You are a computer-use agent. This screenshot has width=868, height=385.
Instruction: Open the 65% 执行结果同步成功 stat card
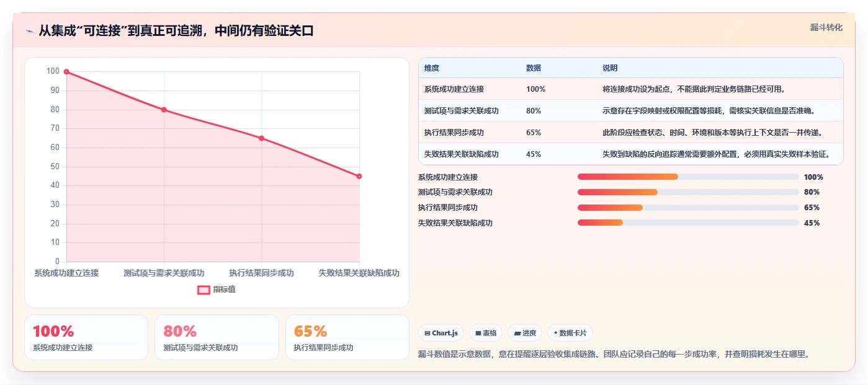(347, 337)
